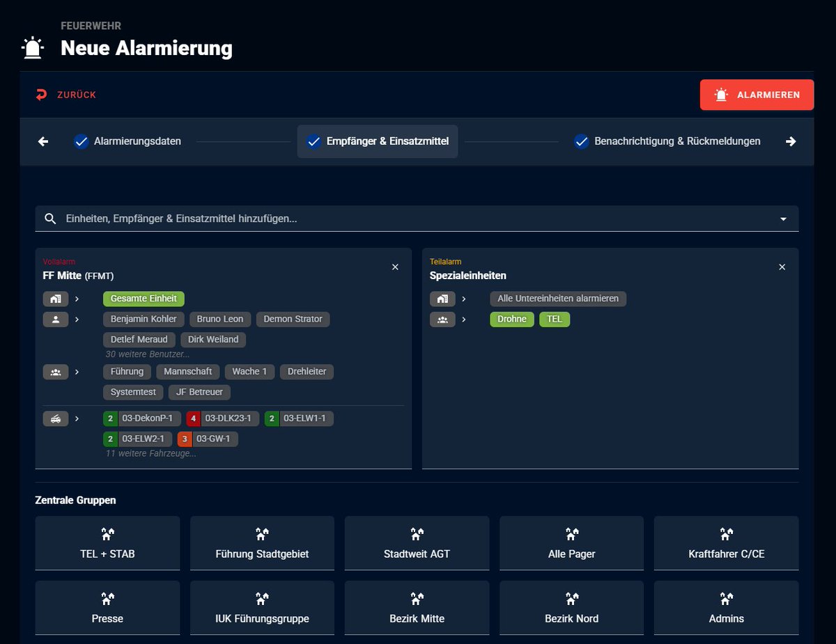836x644 pixels.
Task: Open the Empfänger & Einsatzmittel step
Action: [378, 141]
